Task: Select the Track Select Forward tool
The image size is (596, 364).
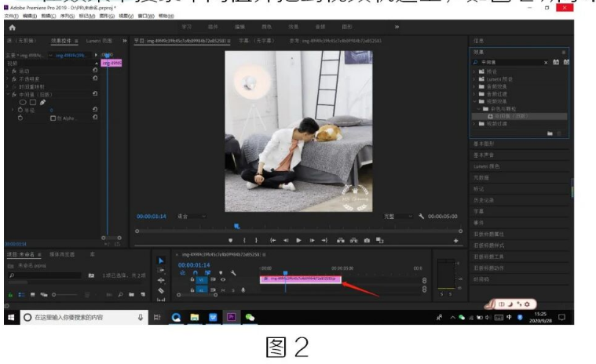Action: coord(161,270)
